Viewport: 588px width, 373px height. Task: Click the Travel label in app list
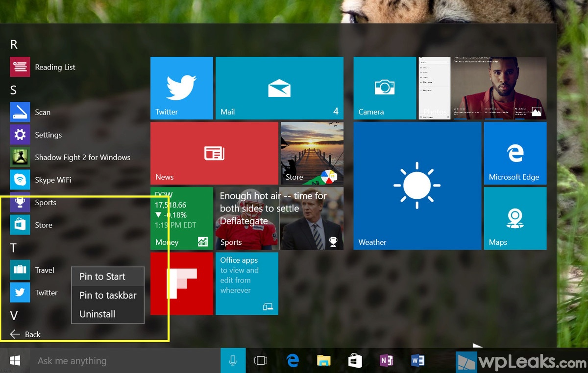[45, 270]
